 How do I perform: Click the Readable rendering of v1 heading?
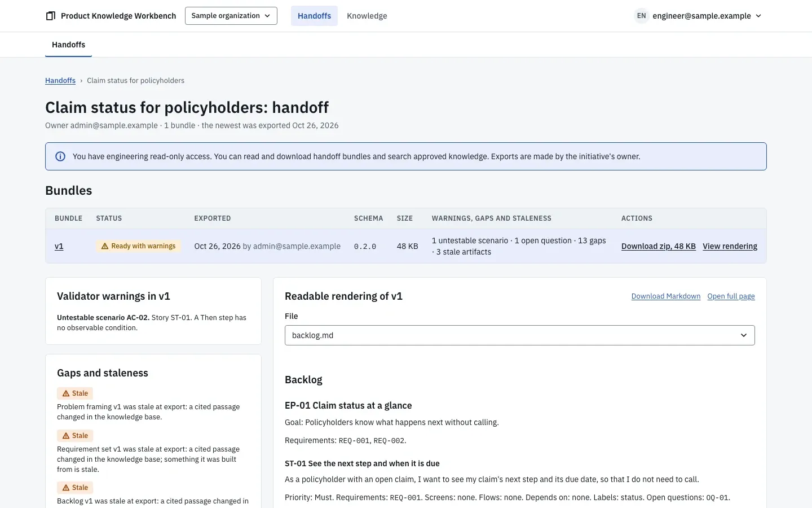(x=343, y=296)
